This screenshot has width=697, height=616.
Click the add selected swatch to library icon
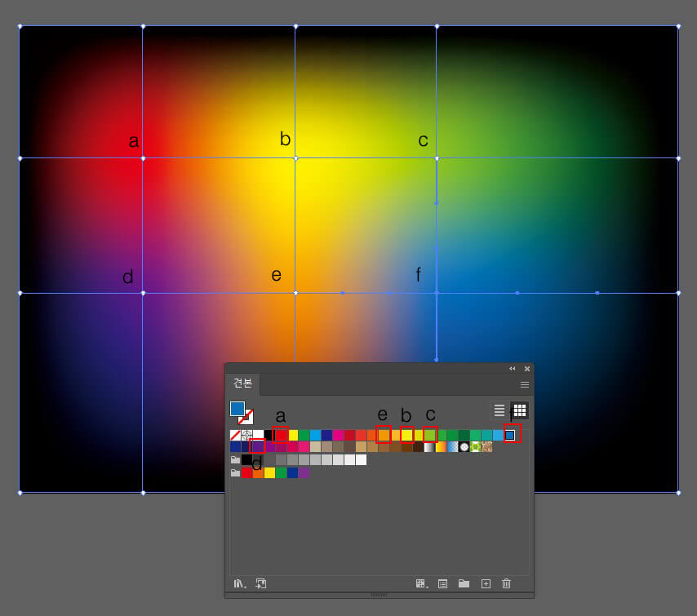click(x=261, y=583)
